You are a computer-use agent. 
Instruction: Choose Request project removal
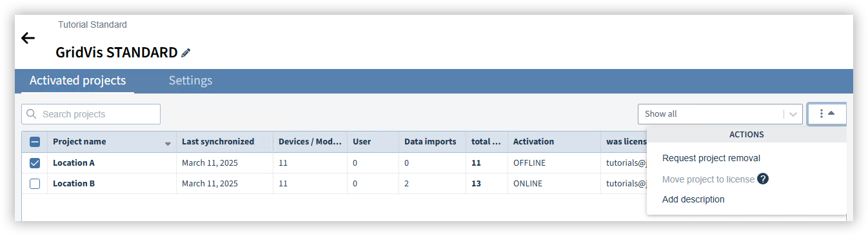pyautogui.click(x=711, y=158)
